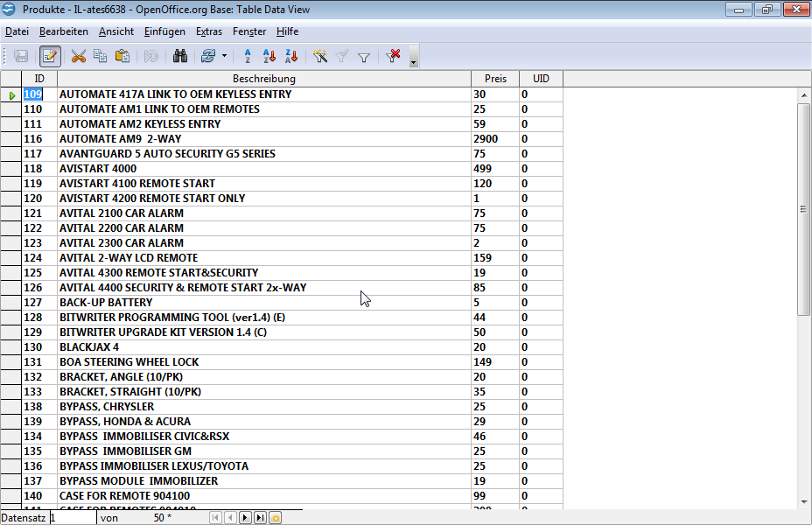The height and width of the screenshot is (525, 812).
Task: Click the ID cell '116'
Action: [x=39, y=139]
